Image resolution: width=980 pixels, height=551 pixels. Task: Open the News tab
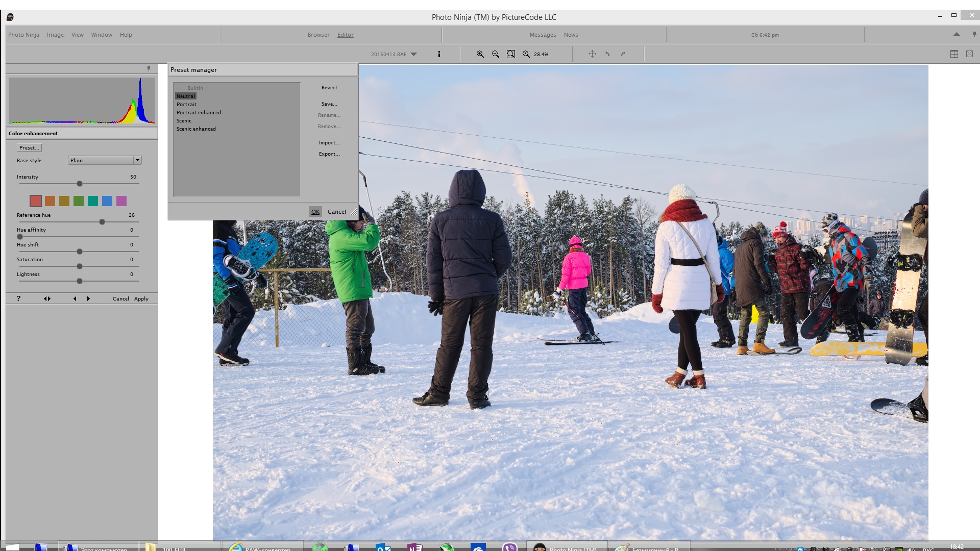point(571,35)
